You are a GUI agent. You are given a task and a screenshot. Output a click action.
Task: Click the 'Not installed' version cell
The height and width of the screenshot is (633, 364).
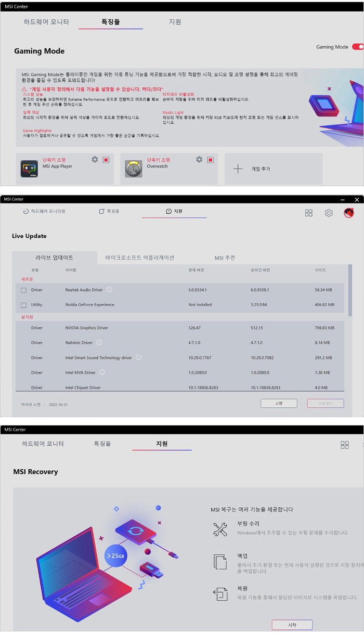coord(200,305)
